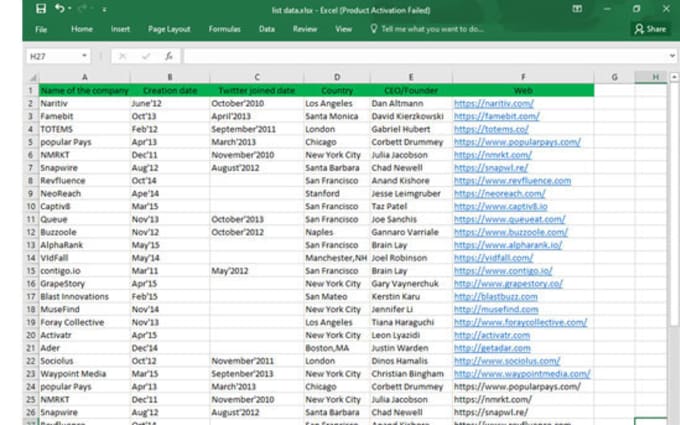Viewport: 680px width, 425px height.
Task: Open the https://naritiv.com/ link
Action: (x=494, y=104)
